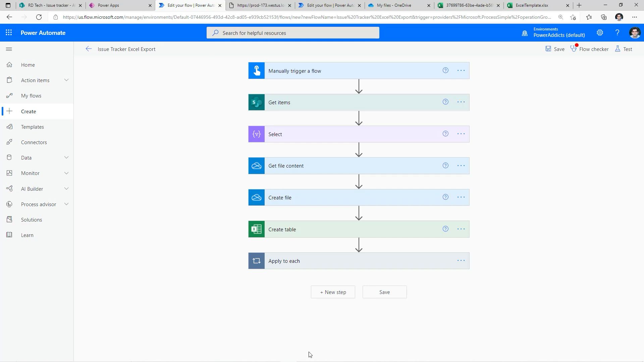The image size is (644, 362).
Task: Open Templates in the sidebar
Action: click(37, 127)
